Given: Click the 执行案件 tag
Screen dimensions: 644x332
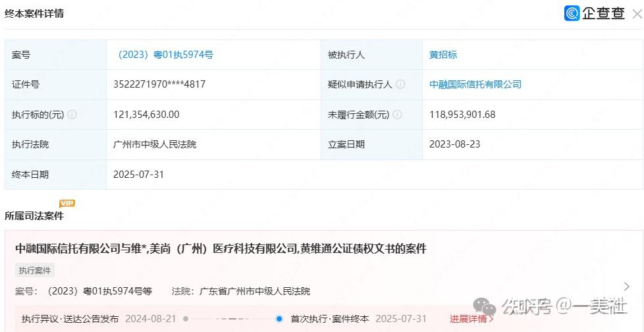Looking at the screenshot, I should (x=35, y=270).
